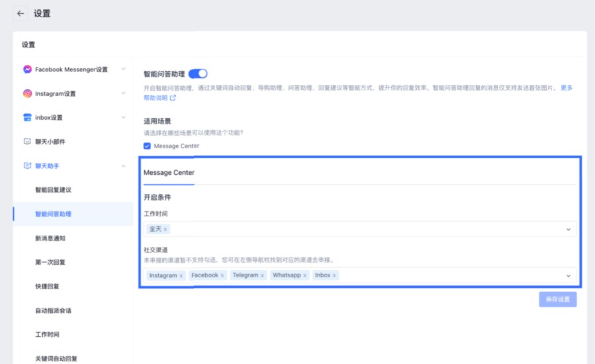The image size is (595, 364).
Task: Remove the Telegram tag with its x
Action: [x=262, y=275]
